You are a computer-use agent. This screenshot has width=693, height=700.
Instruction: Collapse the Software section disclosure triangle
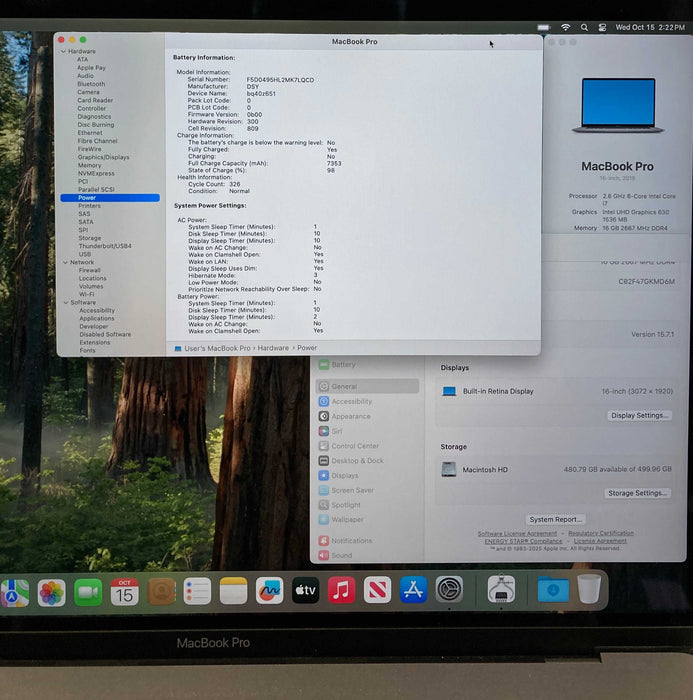pyautogui.click(x=63, y=303)
